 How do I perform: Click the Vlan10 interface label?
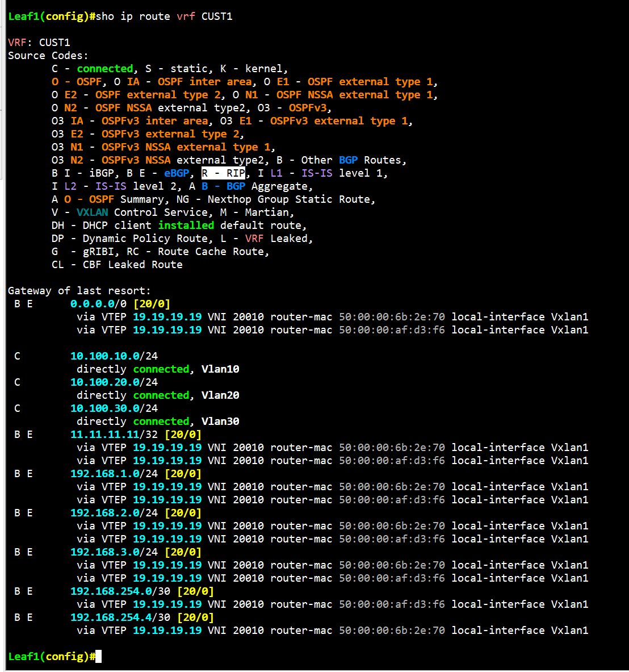[220, 369]
